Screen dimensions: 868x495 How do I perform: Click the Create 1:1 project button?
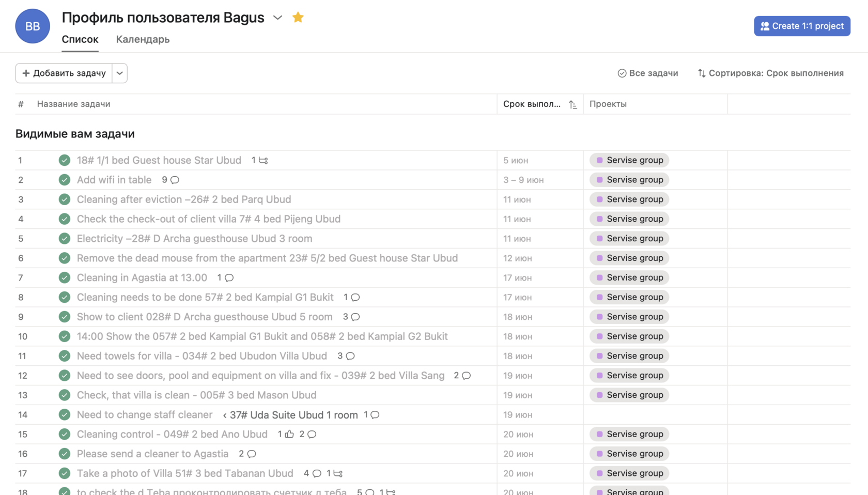[802, 26]
